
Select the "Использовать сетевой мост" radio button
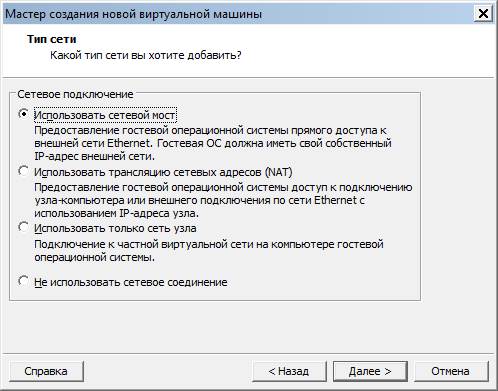[23, 114]
